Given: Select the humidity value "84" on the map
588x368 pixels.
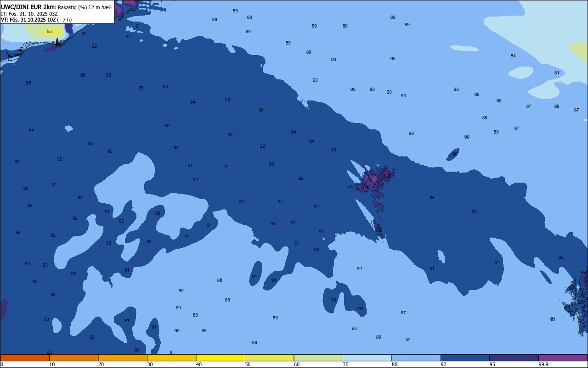Looking at the screenshot, I should point(513,56).
